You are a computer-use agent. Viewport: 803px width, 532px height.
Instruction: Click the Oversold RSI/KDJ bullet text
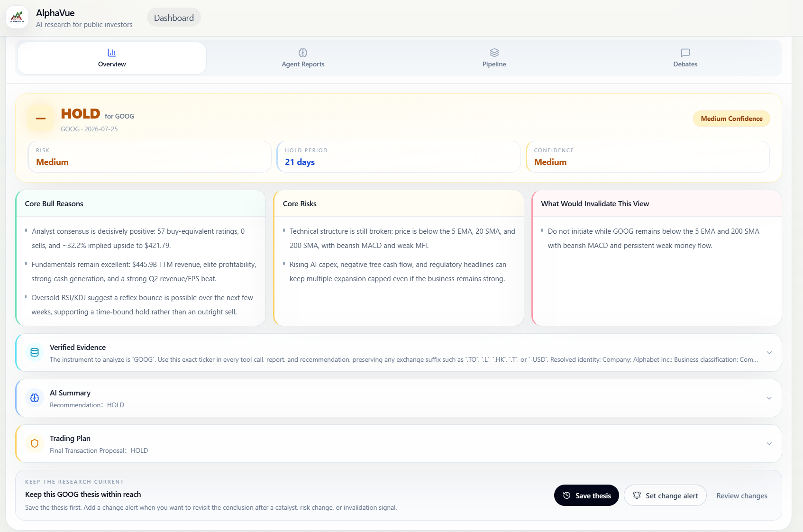(x=142, y=305)
